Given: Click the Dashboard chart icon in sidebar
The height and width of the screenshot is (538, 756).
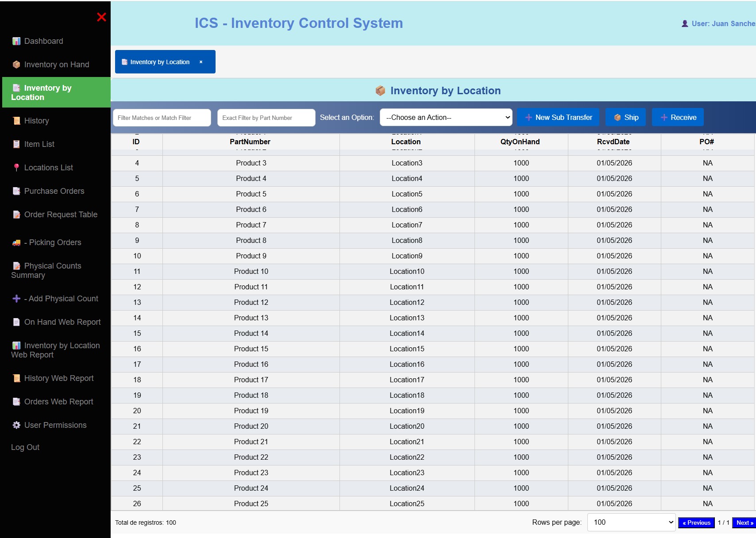Looking at the screenshot, I should (16, 41).
